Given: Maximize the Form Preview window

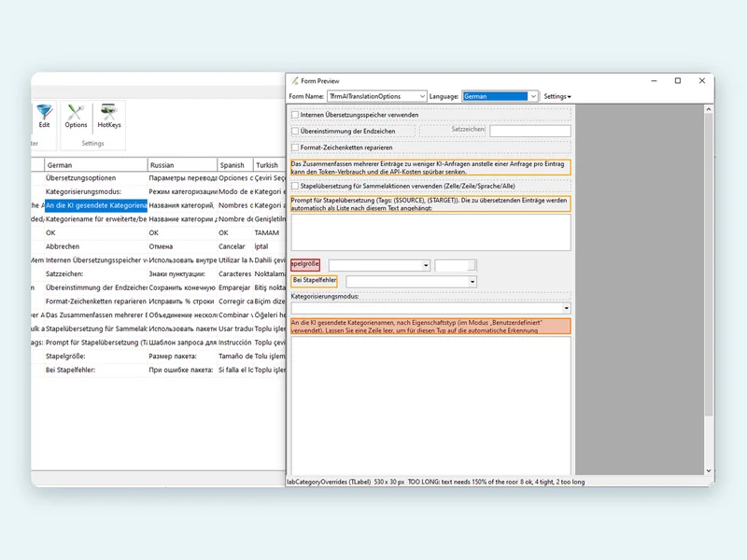Looking at the screenshot, I should point(678,81).
